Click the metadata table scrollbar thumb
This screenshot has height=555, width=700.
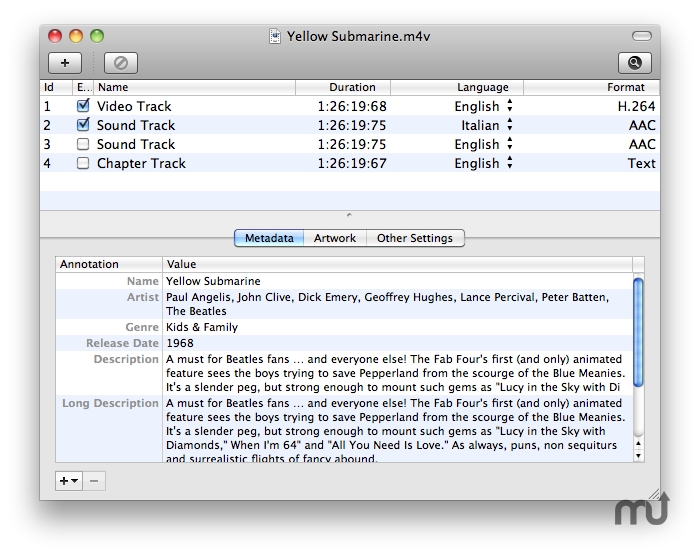click(638, 332)
